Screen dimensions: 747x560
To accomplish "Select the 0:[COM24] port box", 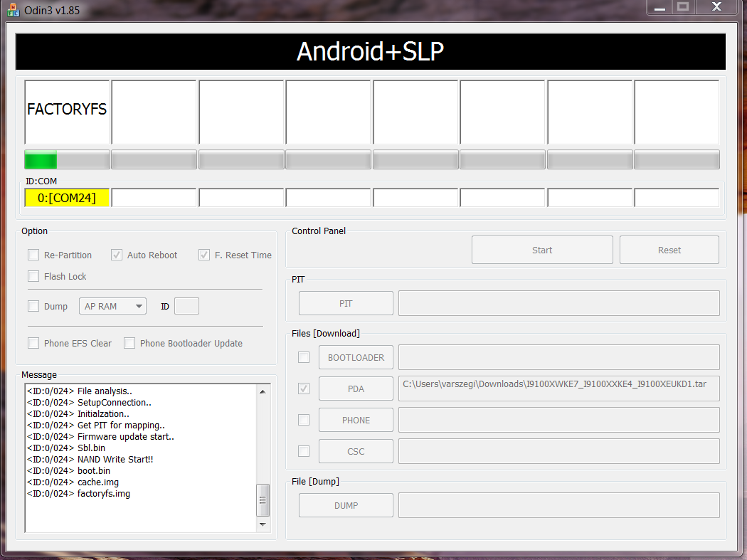I will tap(67, 198).
